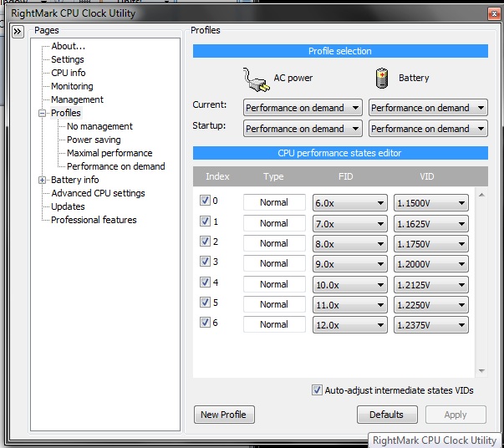Click the AC power plug icon

[x=256, y=79]
